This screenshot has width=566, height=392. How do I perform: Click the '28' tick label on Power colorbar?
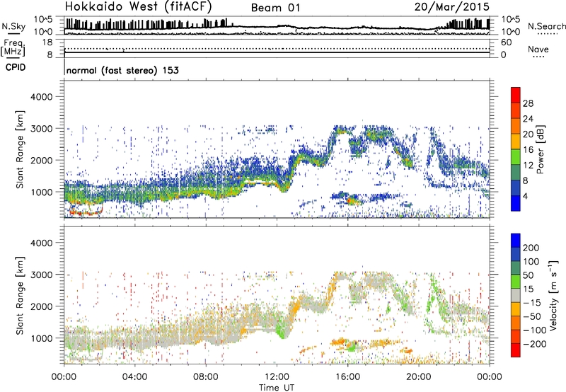pyautogui.click(x=528, y=103)
